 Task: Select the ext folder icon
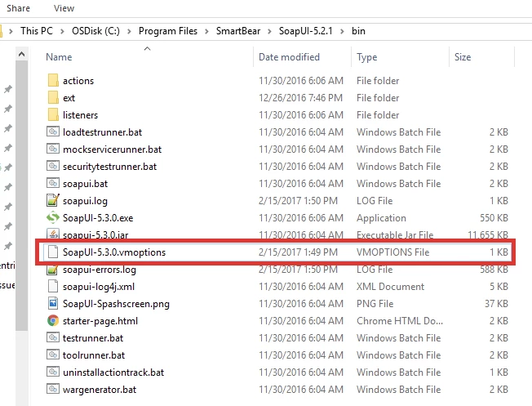pyautogui.click(x=53, y=97)
